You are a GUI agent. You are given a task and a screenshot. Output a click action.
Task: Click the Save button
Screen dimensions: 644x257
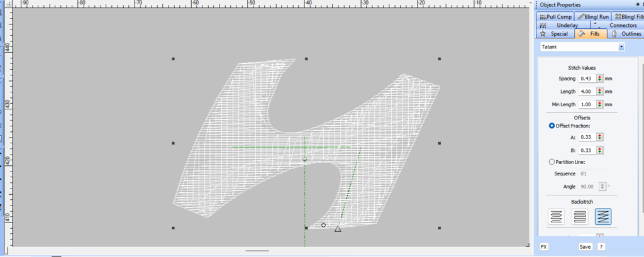[x=586, y=247]
